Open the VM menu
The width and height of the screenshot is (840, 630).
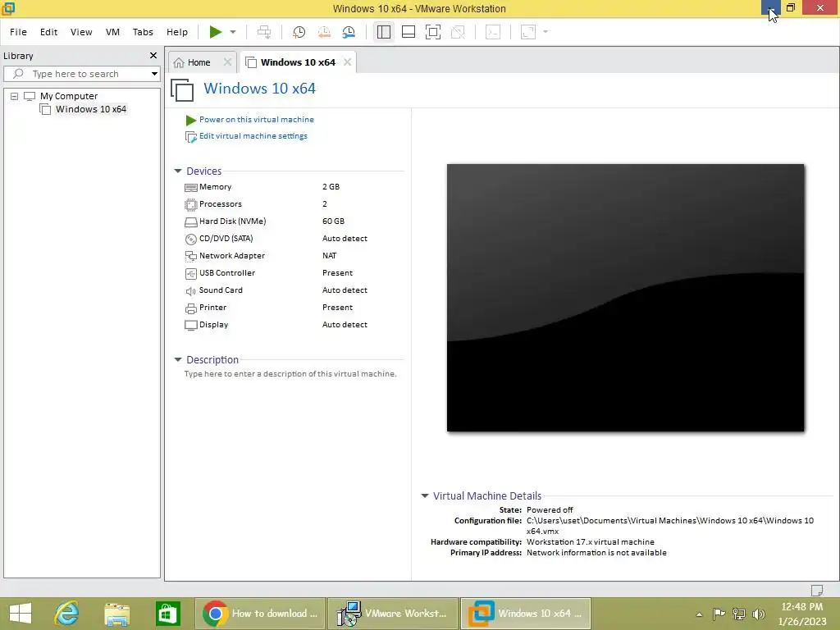[x=112, y=32]
